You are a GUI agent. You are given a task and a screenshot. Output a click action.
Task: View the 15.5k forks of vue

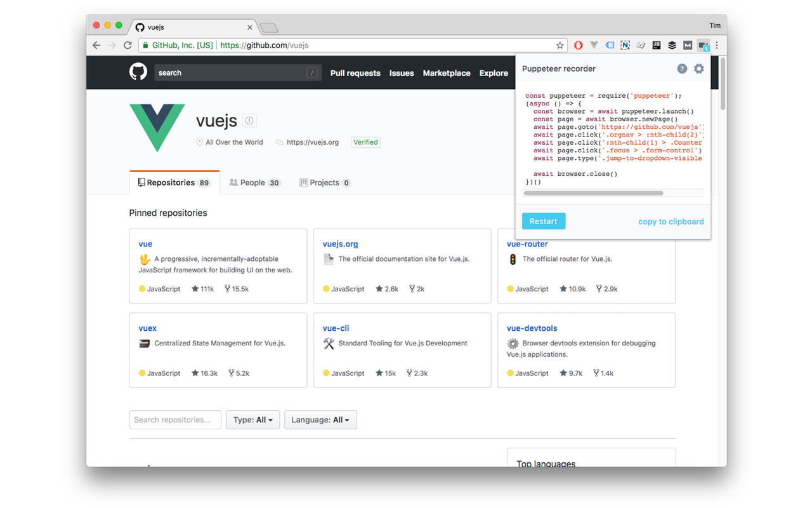click(237, 289)
